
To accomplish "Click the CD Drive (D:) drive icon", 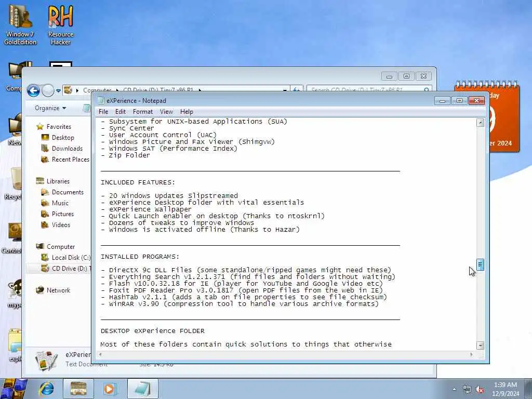I will coord(45,269).
